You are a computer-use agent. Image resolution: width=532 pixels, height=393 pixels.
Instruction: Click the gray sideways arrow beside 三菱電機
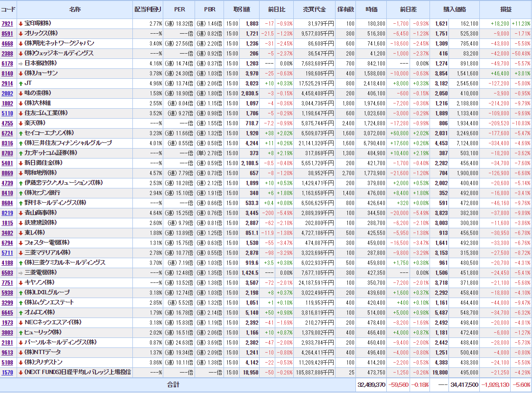pos(20,272)
